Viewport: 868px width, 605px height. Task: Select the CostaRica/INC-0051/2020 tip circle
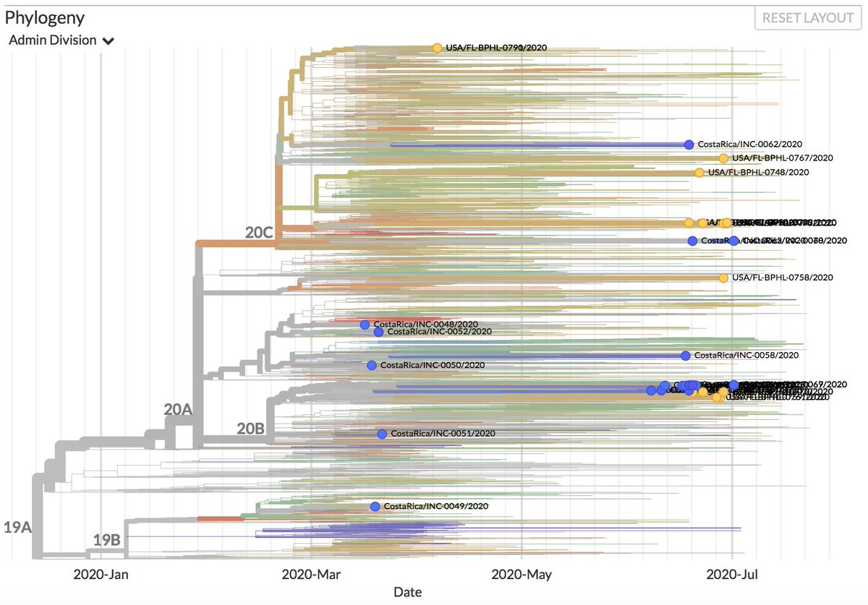pyautogui.click(x=382, y=434)
